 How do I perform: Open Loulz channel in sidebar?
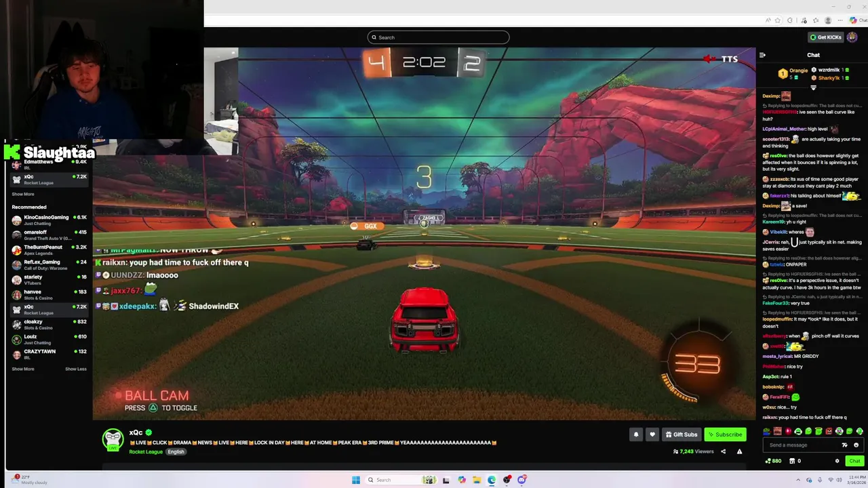[49, 339]
